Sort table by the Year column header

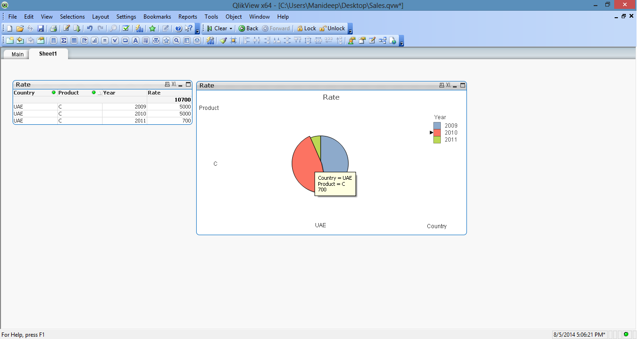[x=124, y=93]
